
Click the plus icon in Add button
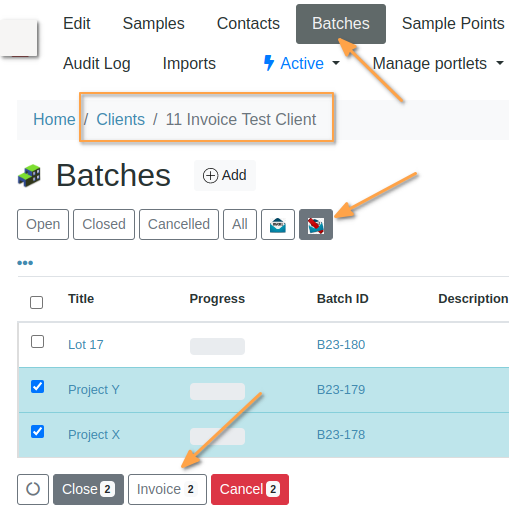pyautogui.click(x=210, y=175)
